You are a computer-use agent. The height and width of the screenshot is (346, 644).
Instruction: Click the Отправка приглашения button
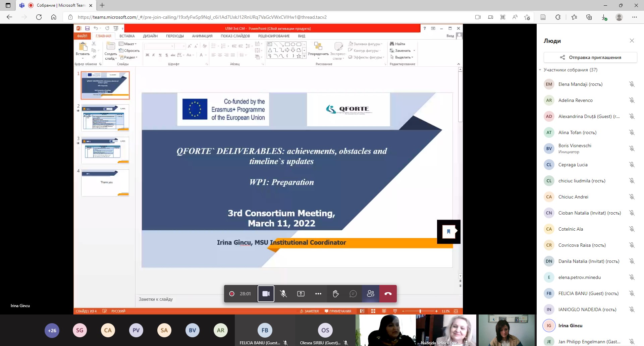click(590, 57)
